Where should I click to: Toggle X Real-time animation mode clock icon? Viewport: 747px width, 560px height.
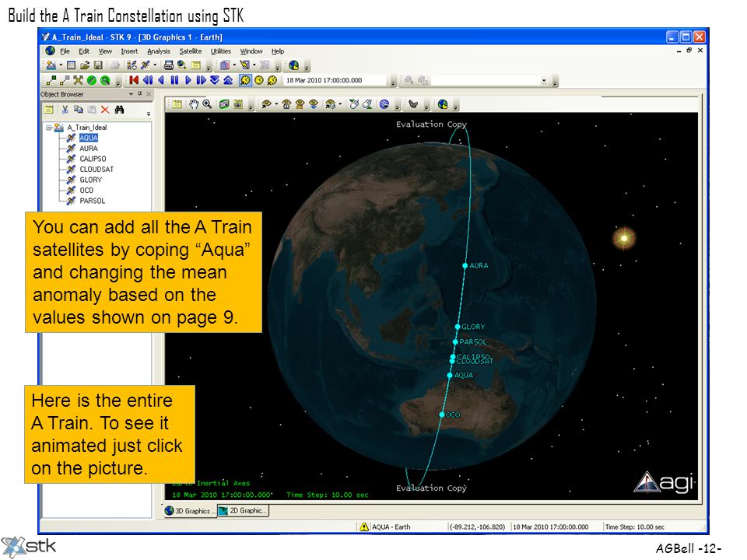(x=272, y=80)
